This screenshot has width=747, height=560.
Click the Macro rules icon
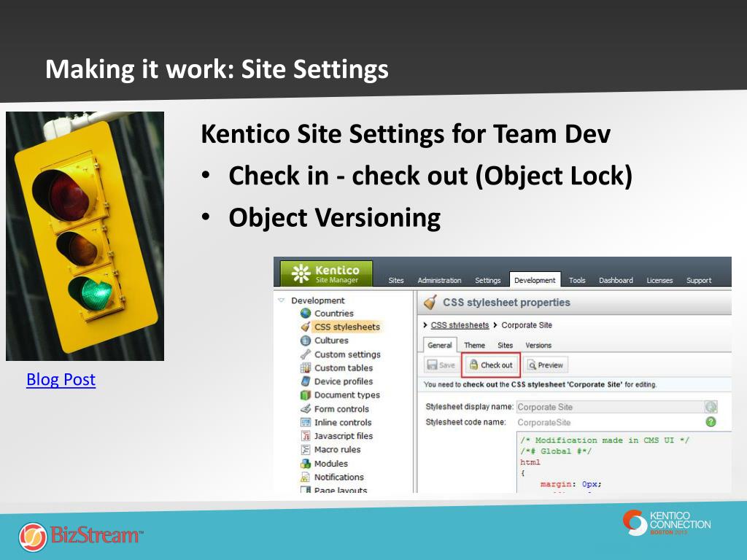point(306,449)
